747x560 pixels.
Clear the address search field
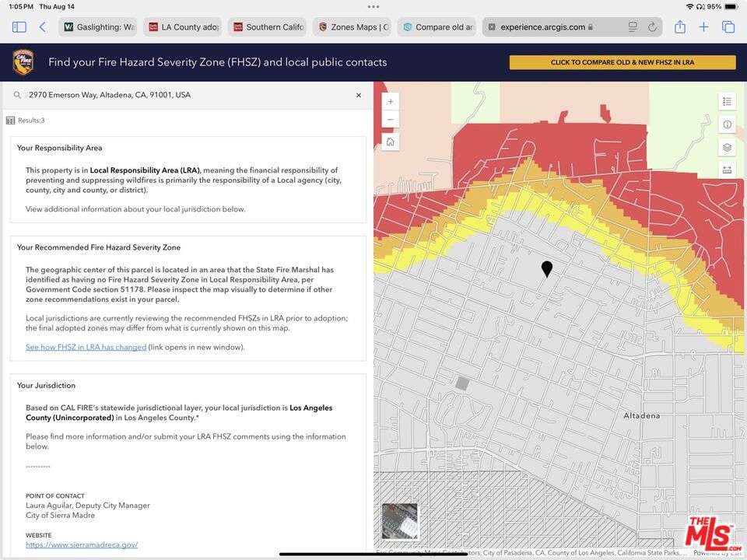click(x=359, y=95)
